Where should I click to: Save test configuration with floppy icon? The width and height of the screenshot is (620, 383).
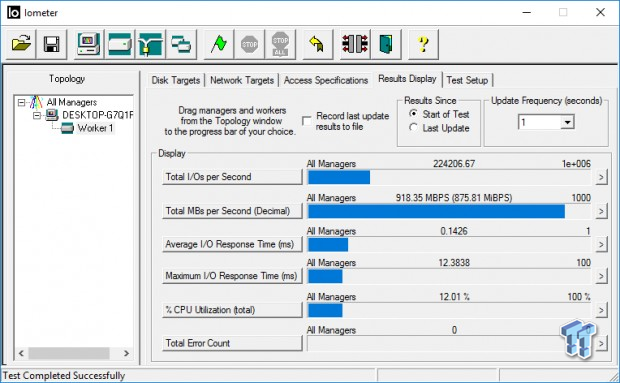(51, 44)
